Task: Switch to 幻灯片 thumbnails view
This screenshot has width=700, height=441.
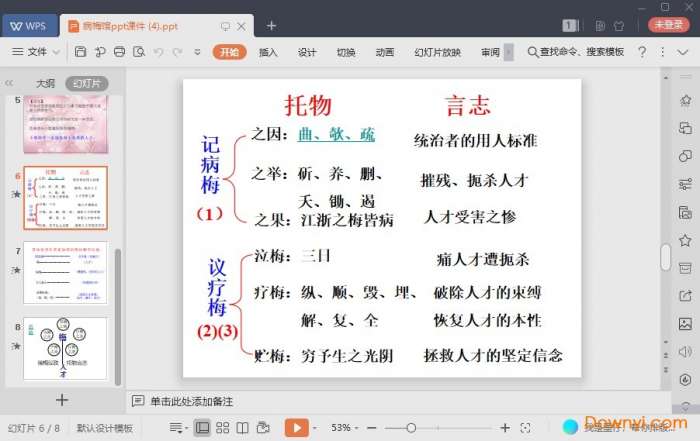Action: click(87, 83)
